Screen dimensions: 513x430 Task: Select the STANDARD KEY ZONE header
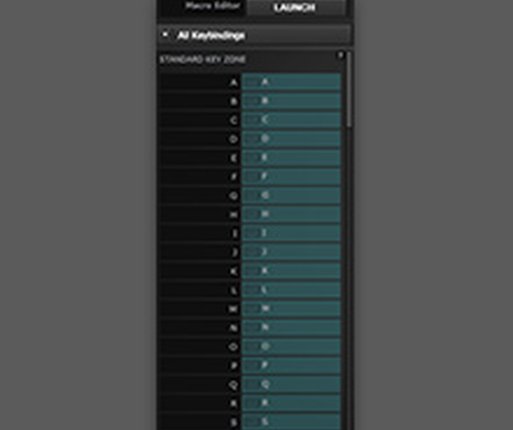[x=203, y=60]
